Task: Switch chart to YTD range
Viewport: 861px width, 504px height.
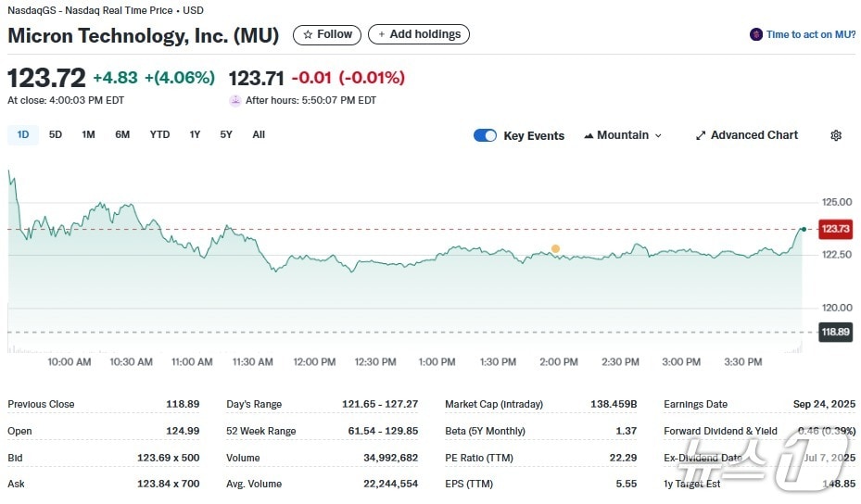Action: 159,134
